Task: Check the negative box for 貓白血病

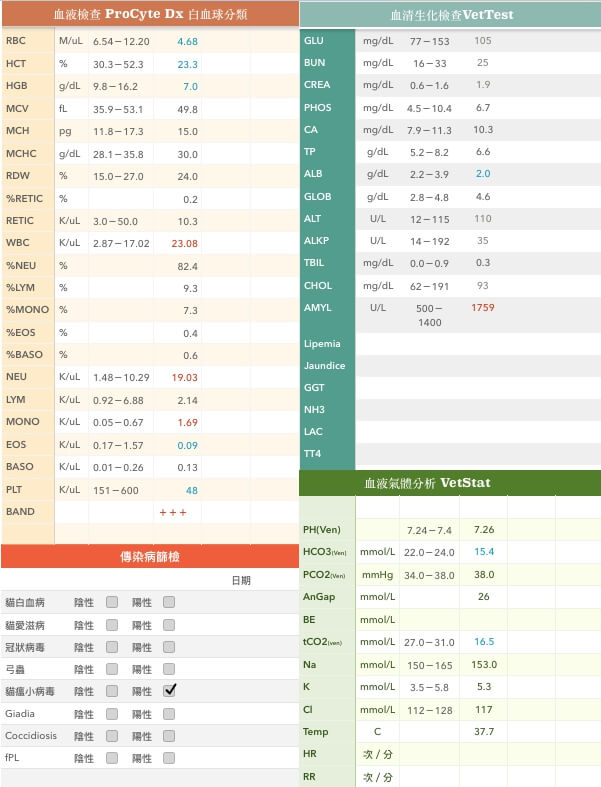Action: [x=112, y=603]
